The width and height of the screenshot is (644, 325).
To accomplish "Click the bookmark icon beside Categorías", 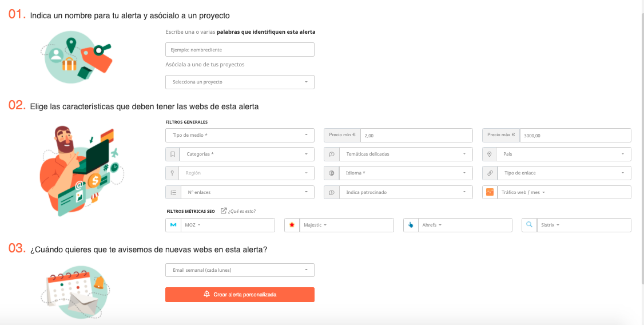I will [173, 154].
